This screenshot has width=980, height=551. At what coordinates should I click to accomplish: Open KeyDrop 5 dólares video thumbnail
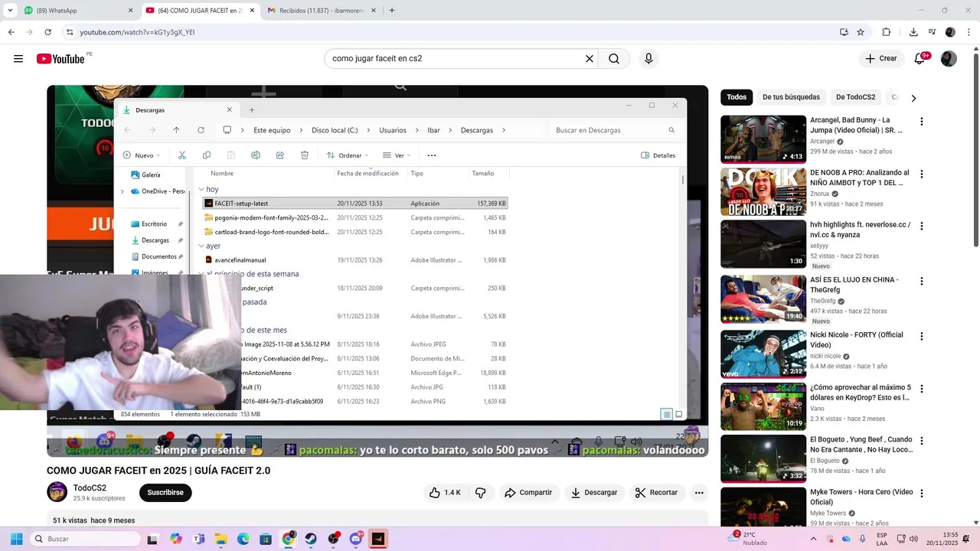coord(763,407)
